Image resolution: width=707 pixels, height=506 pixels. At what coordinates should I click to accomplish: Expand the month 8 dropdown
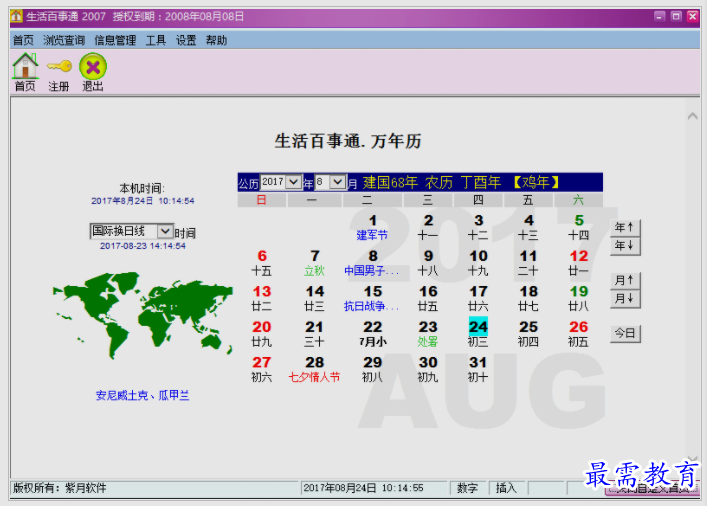(337, 182)
